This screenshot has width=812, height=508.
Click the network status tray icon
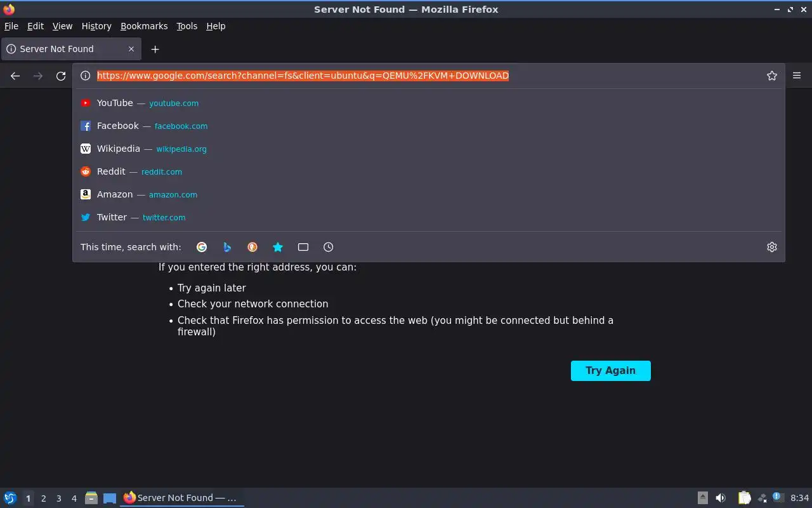(763, 498)
